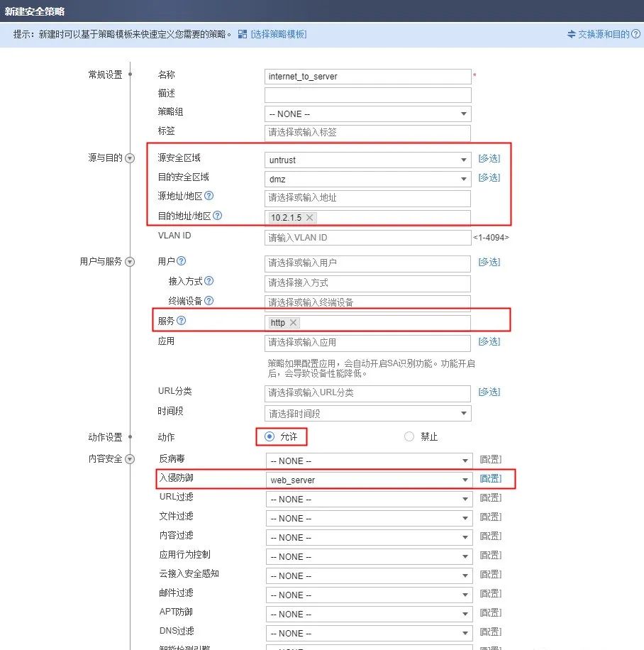The width and height of the screenshot is (644, 650).
Task: Open the 时间段 dropdown
Action: (367, 413)
